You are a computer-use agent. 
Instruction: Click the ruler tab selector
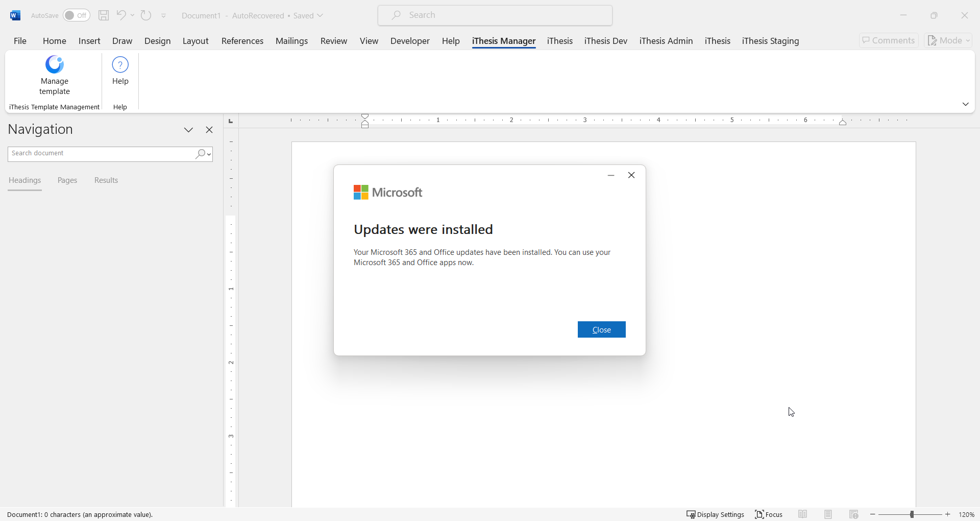pos(231,121)
